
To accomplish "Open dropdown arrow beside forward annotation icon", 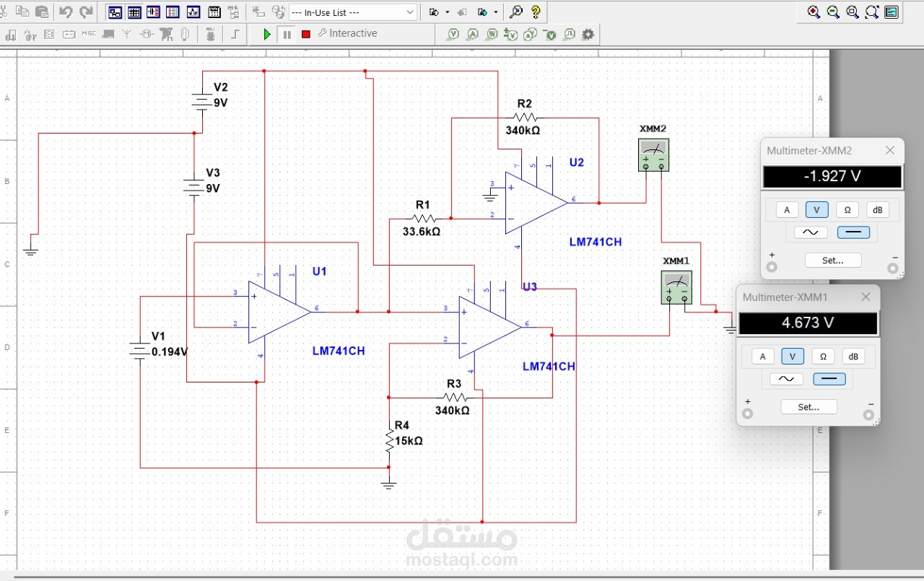I will pos(497,12).
